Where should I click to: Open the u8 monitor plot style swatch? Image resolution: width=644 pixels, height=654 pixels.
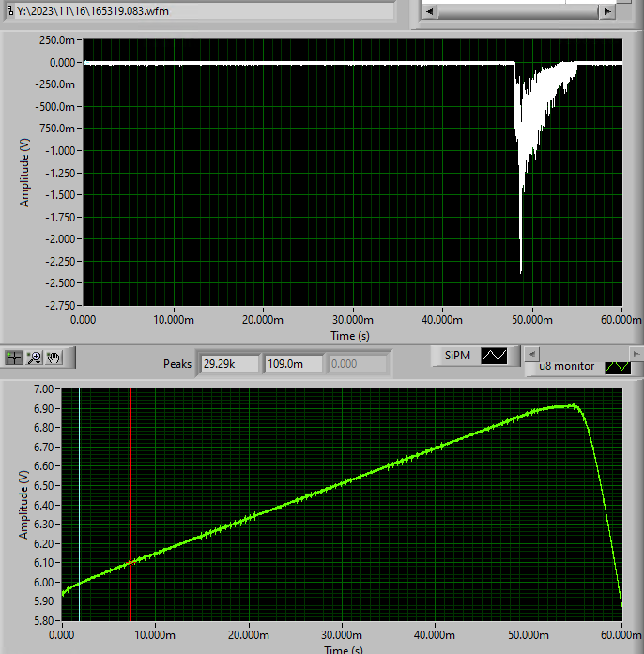coord(618,367)
